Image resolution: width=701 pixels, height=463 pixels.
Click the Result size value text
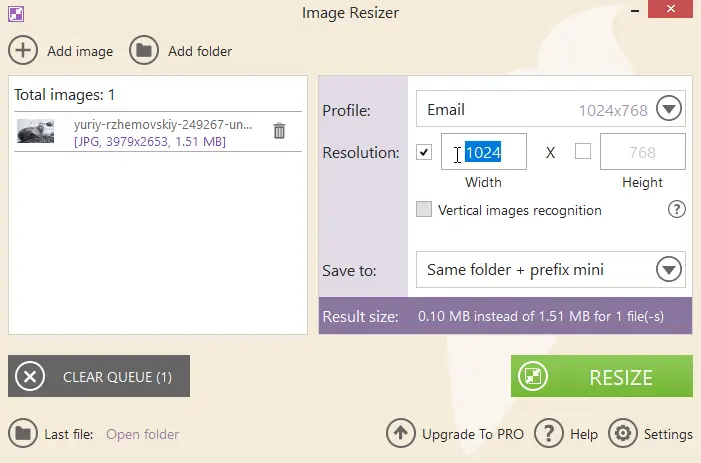pyautogui.click(x=541, y=316)
